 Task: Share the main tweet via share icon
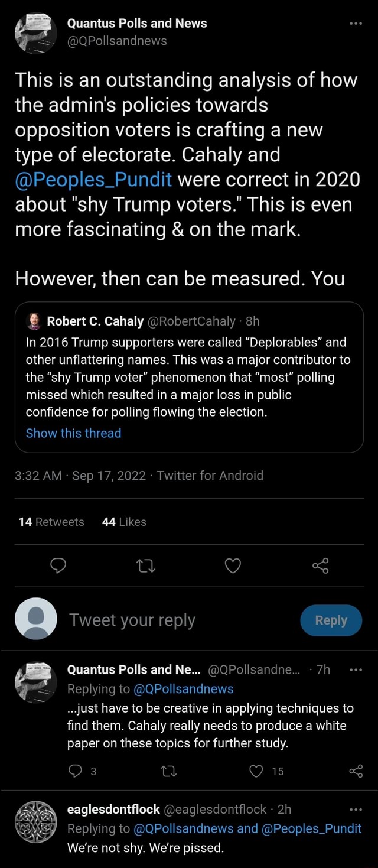click(x=321, y=566)
